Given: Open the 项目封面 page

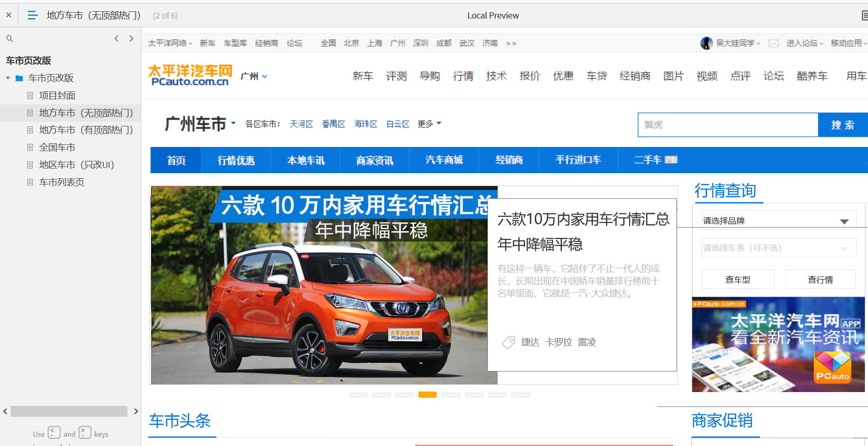Looking at the screenshot, I should click(58, 96).
